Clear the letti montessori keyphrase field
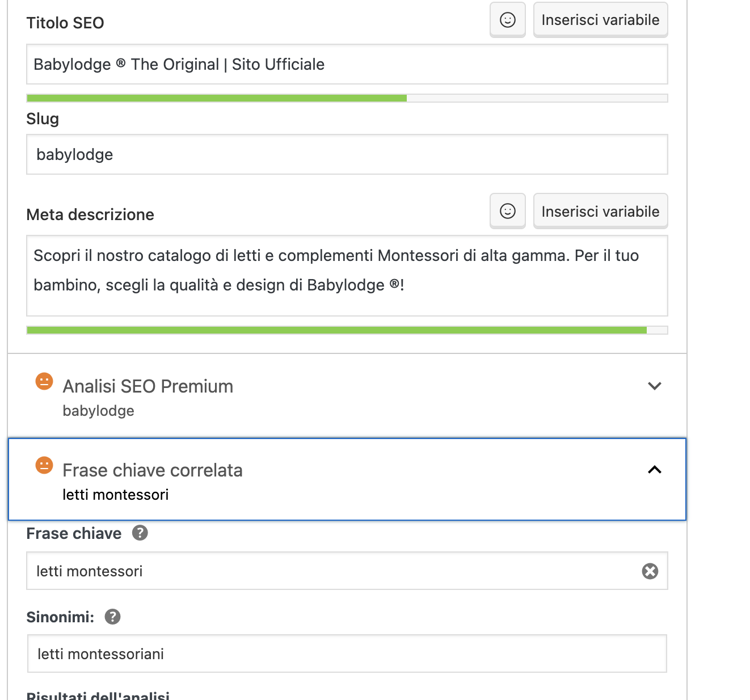Viewport: 750px width, 700px height. click(650, 571)
